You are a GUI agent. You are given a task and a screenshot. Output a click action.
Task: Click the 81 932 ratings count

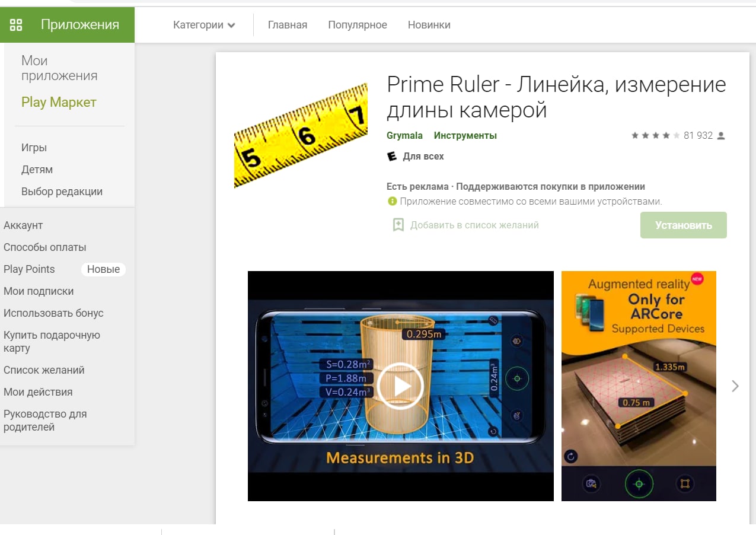click(698, 136)
